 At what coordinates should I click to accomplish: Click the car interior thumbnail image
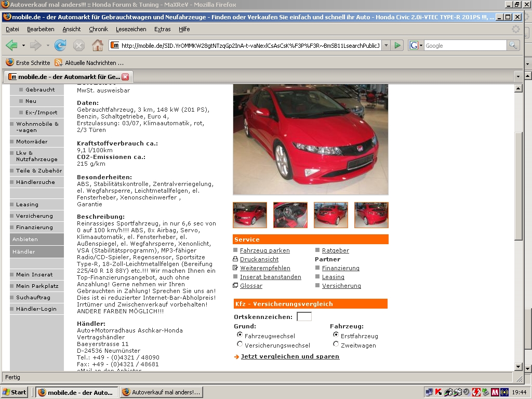(x=290, y=215)
